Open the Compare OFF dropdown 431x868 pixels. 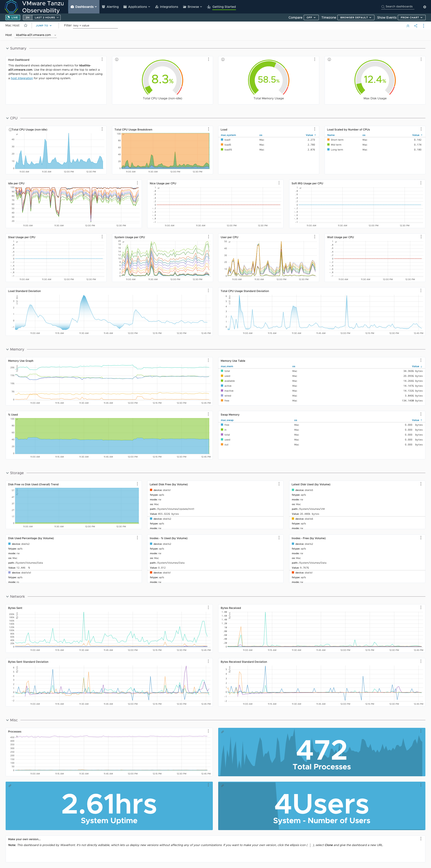311,17
